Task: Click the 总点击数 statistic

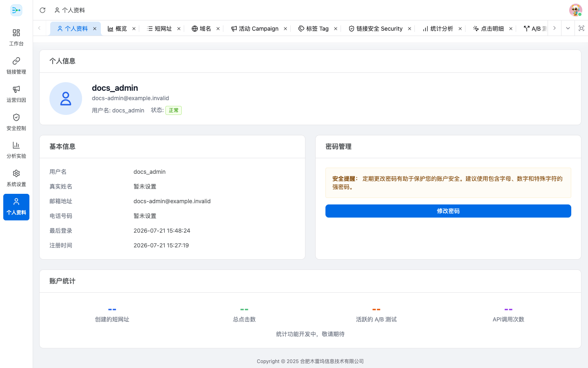Action: pos(244,315)
